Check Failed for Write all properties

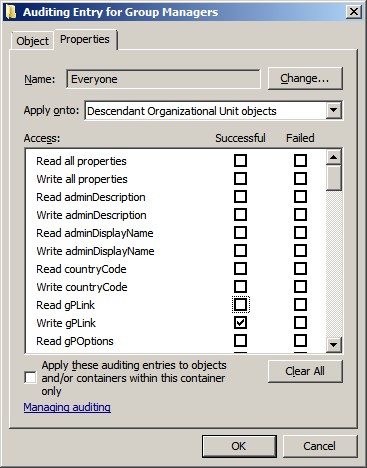tap(300, 179)
